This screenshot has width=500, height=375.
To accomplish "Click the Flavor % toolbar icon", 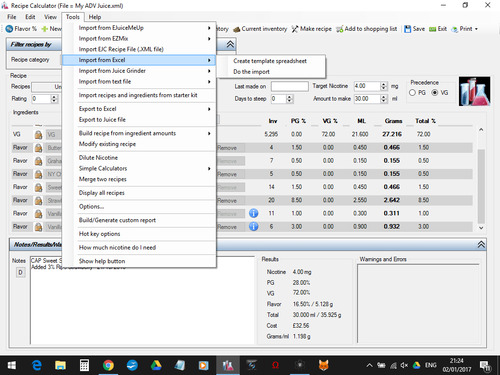I will pyautogui.click(x=9, y=29).
